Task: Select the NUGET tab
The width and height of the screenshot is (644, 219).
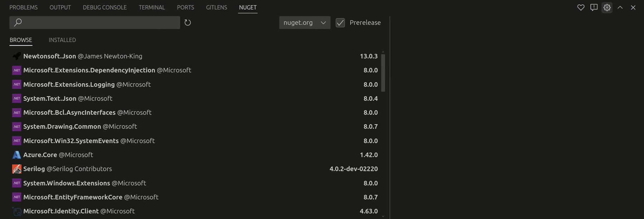Action: tap(248, 8)
